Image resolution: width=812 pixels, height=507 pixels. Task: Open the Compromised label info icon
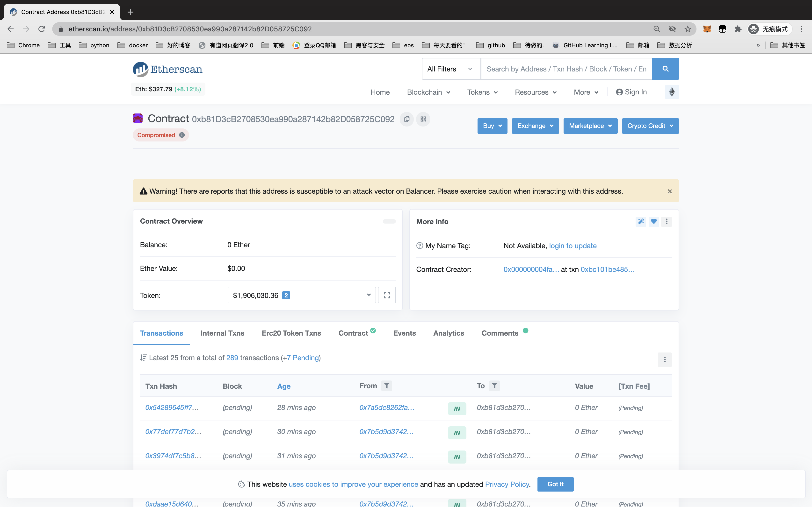coord(182,135)
